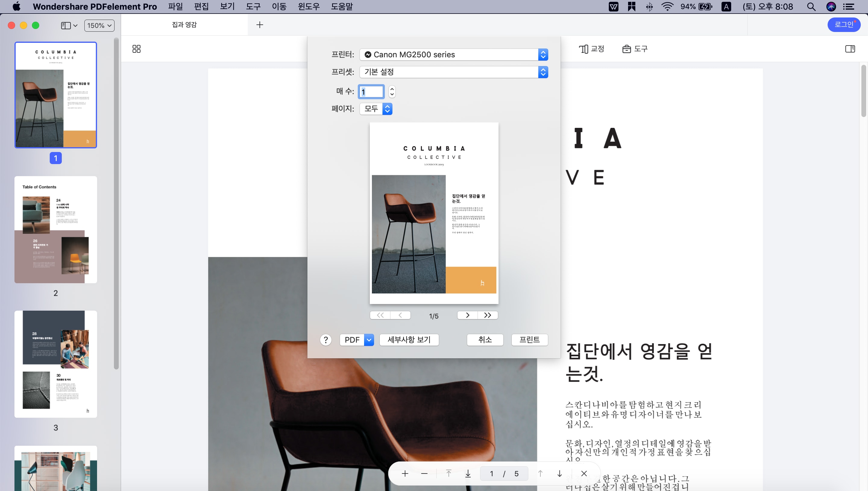The width and height of the screenshot is (868, 491).
Task: Click the 로그인 login button
Action: click(844, 25)
